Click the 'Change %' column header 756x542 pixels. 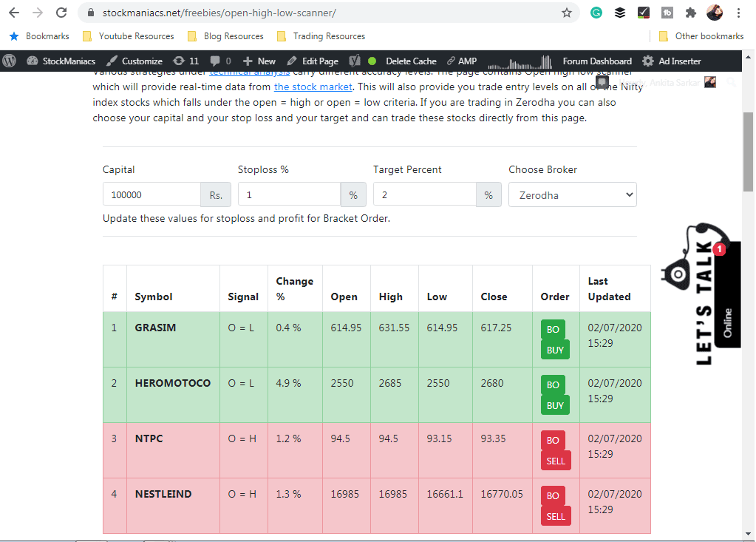coord(295,288)
